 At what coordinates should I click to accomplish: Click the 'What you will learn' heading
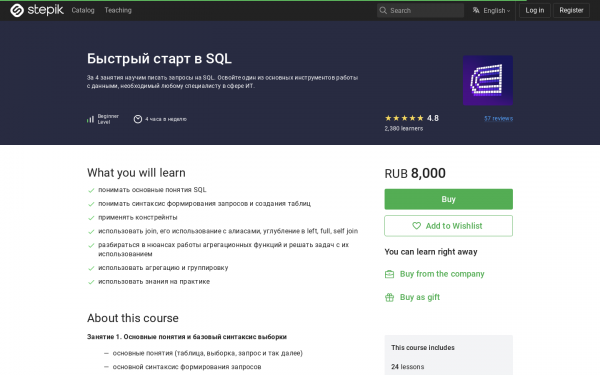[136, 173]
